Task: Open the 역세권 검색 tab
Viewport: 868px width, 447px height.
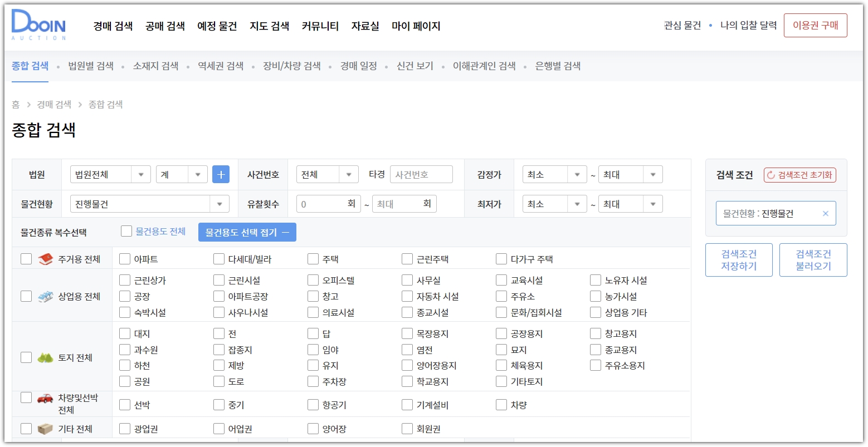Action: [x=220, y=66]
